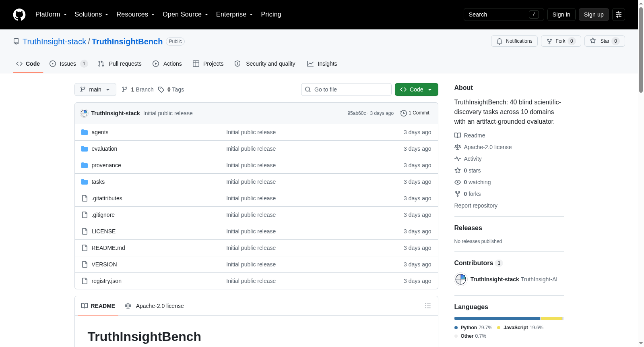Click the Python 79.7% language link
This screenshot has width=644, height=347.
click(x=473, y=328)
